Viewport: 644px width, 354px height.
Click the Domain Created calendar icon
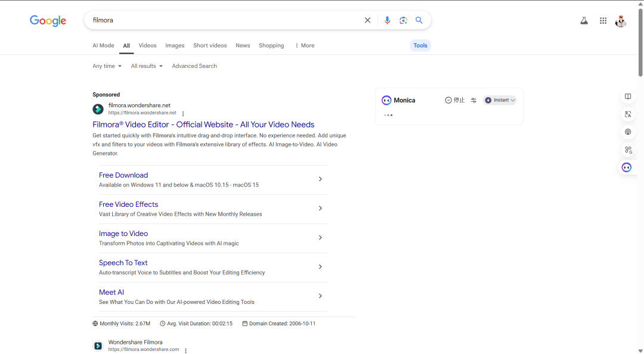[x=245, y=324]
